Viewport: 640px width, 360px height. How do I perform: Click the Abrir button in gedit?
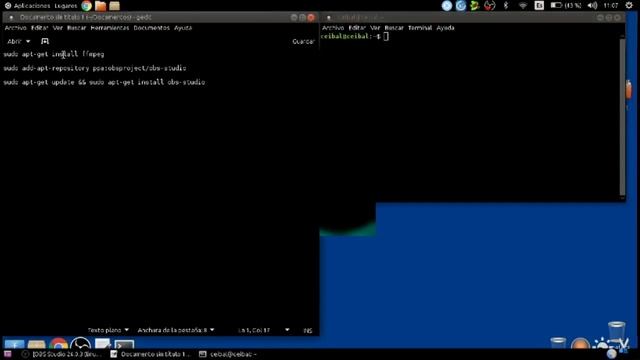pos(14,41)
